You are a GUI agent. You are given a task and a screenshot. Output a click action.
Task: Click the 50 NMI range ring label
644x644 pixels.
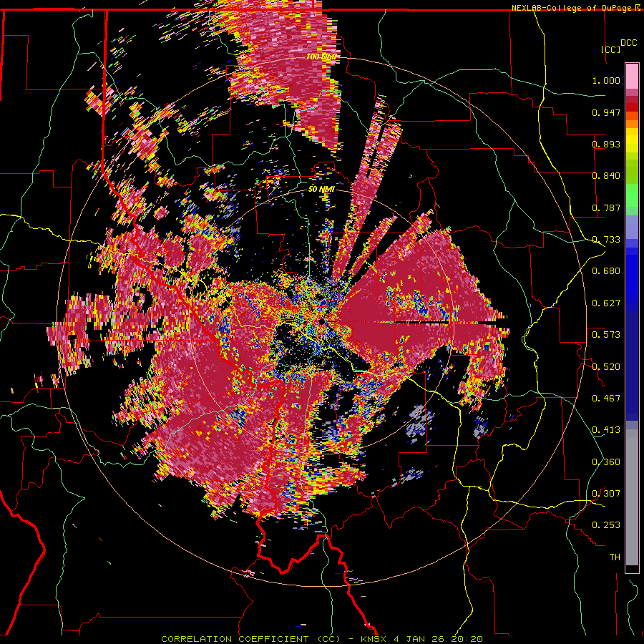pos(321,190)
